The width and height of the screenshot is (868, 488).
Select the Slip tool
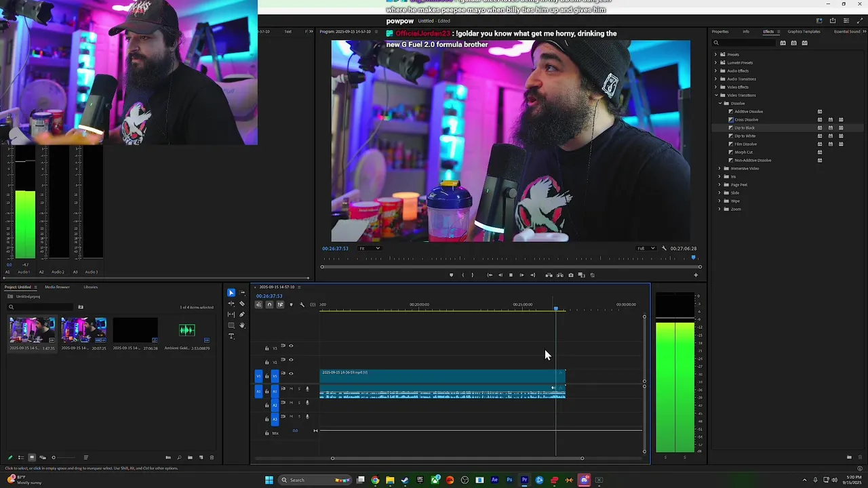click(x=231, y=314)
